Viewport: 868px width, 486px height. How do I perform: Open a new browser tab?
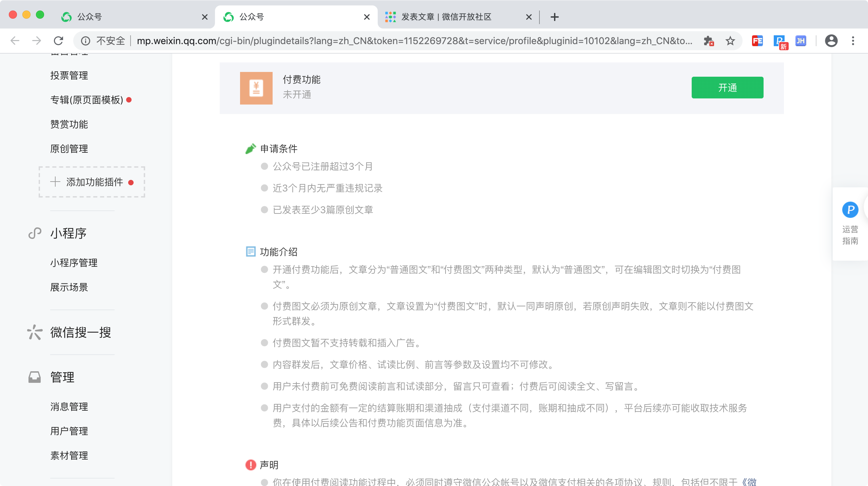click(x=555, y=17)
